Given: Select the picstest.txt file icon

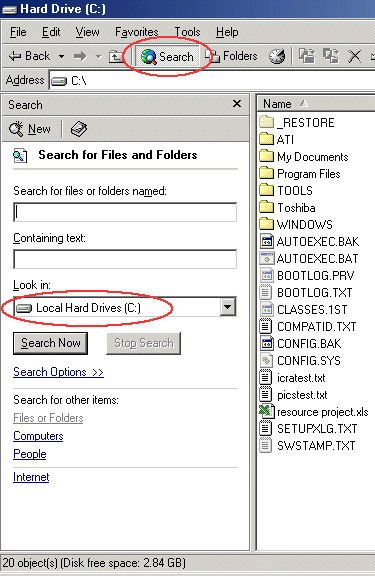Looking at the screenshot, I should point(266,395).
